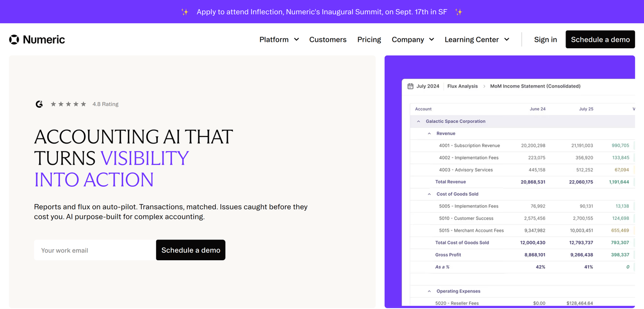Click the 4.8 Rating text

[x=106, y=104]
